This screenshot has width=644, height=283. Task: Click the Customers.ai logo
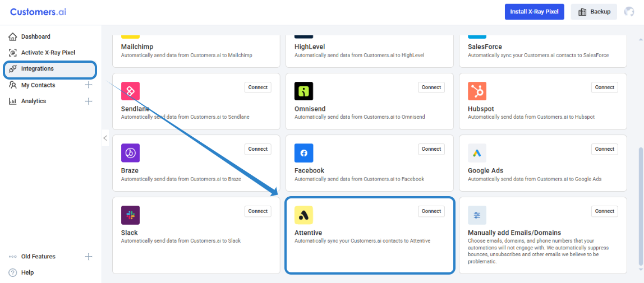tap(38, 12)
